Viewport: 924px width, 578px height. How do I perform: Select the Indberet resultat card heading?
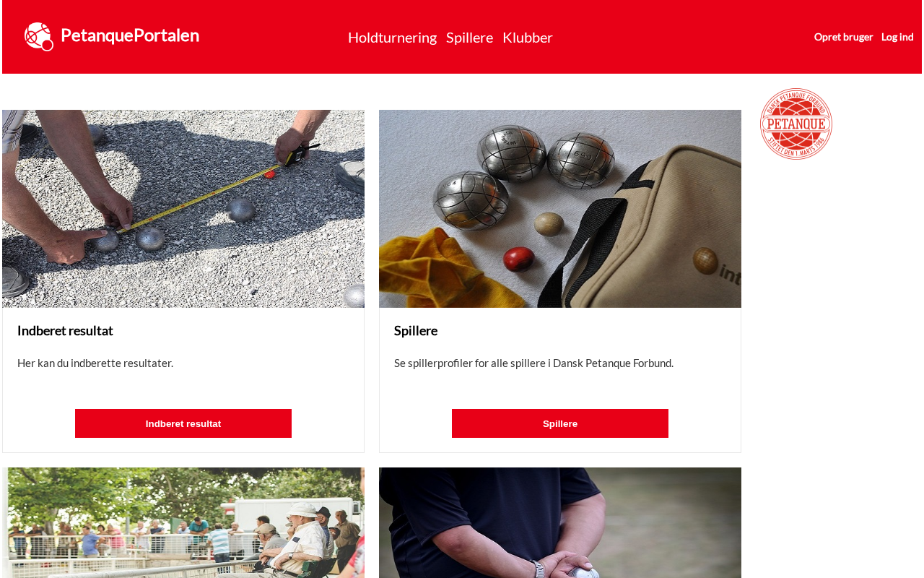click(65, 331)
